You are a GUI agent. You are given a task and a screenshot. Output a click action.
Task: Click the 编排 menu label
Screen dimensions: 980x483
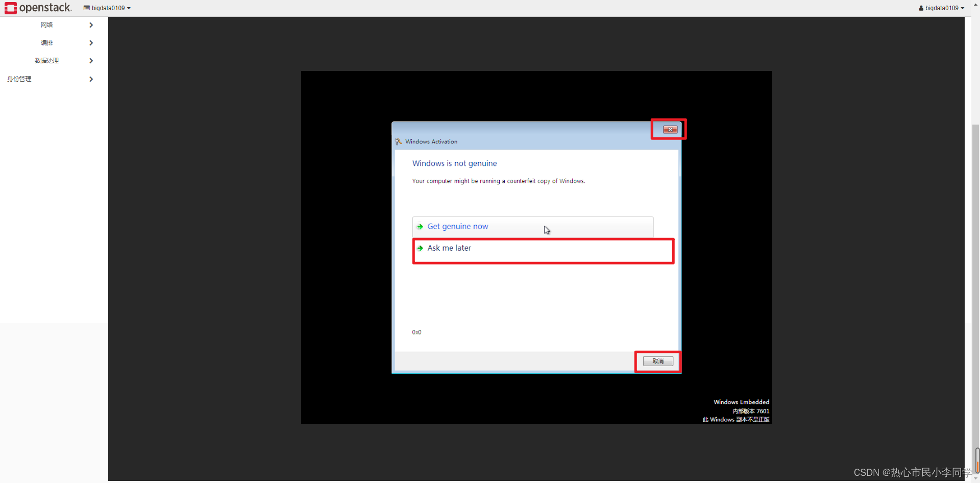47,43
